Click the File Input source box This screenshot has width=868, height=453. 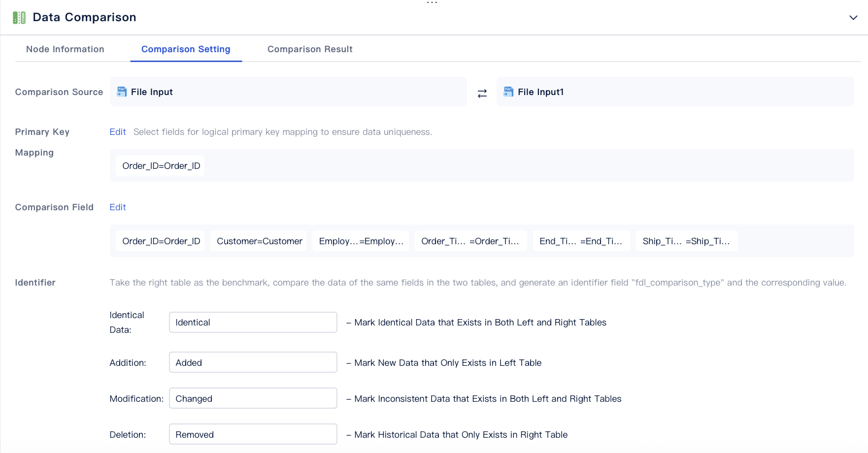click(288, 92)
